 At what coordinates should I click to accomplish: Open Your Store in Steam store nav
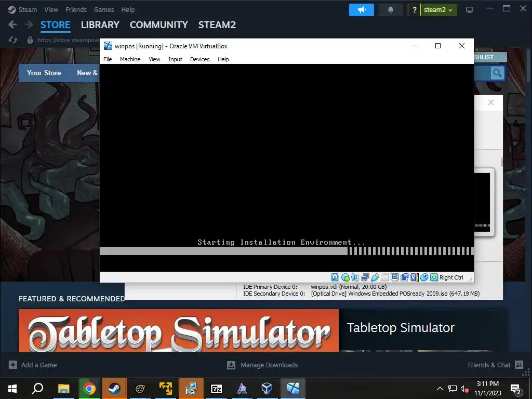44,73
